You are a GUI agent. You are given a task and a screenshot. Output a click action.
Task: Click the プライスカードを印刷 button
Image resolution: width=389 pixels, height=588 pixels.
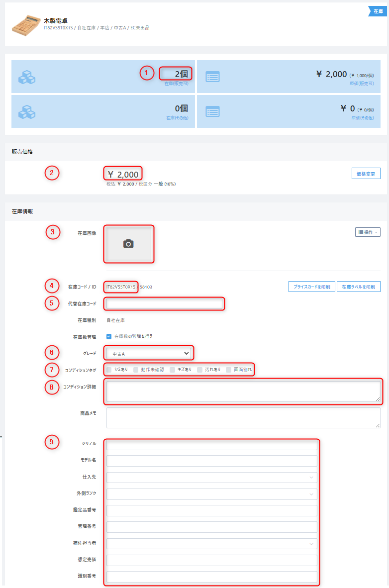coord(312,287)
